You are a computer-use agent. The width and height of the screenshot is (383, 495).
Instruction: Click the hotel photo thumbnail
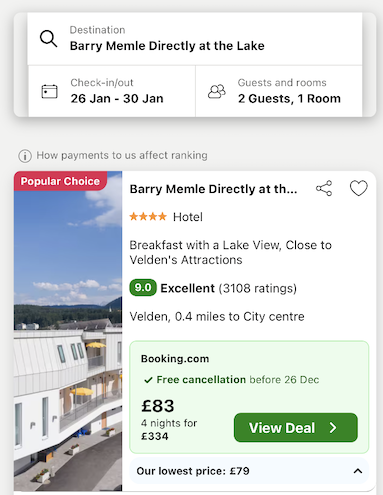(68, 331)
